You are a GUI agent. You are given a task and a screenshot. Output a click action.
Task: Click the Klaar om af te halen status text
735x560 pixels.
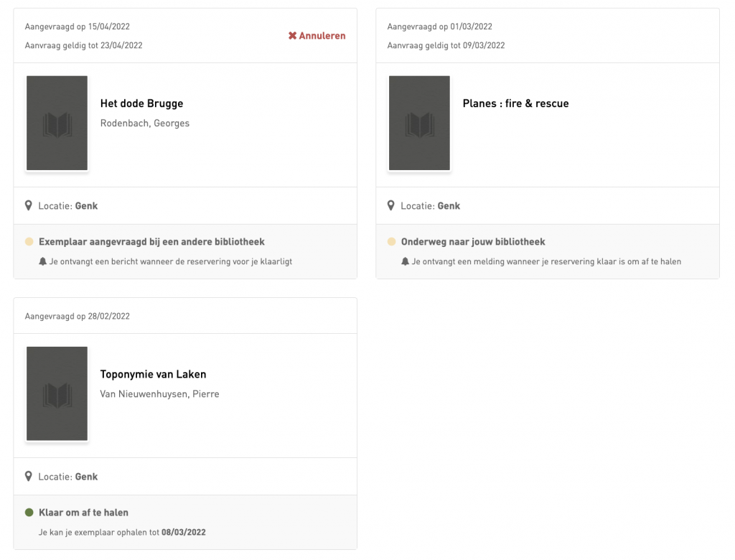pyautogui.click(x=83, y=513)
